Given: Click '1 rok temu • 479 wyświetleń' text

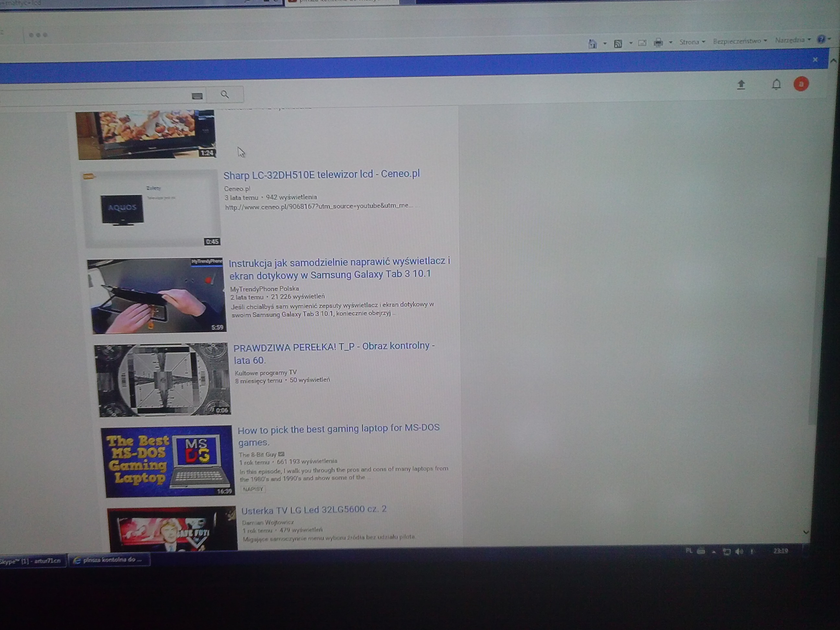Looking at the screenshot, I should (283, 530).
